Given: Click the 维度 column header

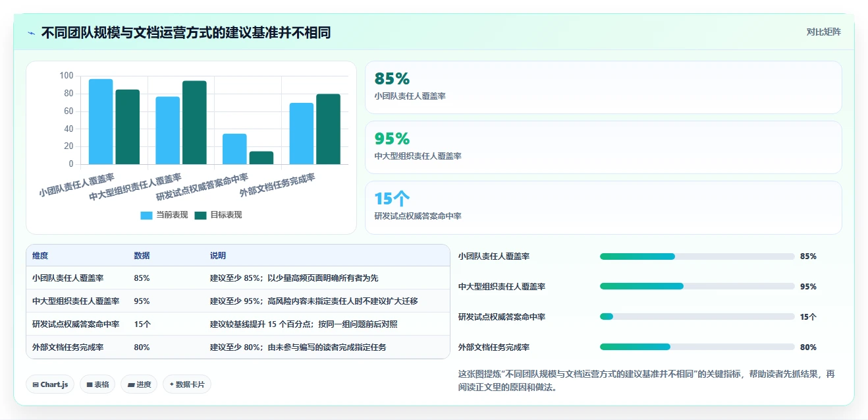Looking at the screenshot, I should pyautogui.click(x=40, y=256).
